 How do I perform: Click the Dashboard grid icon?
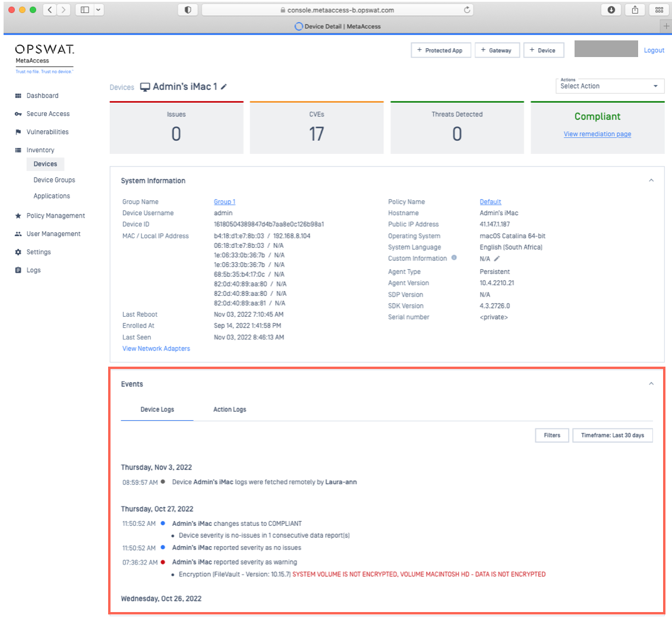(x=18, y=96)
